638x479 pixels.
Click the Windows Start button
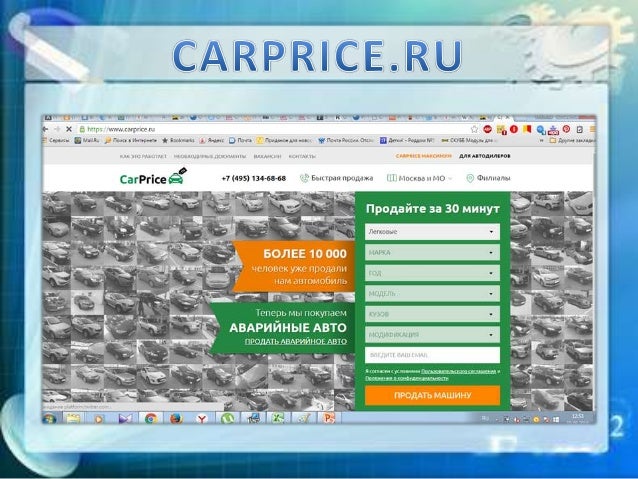pos(49,418)
